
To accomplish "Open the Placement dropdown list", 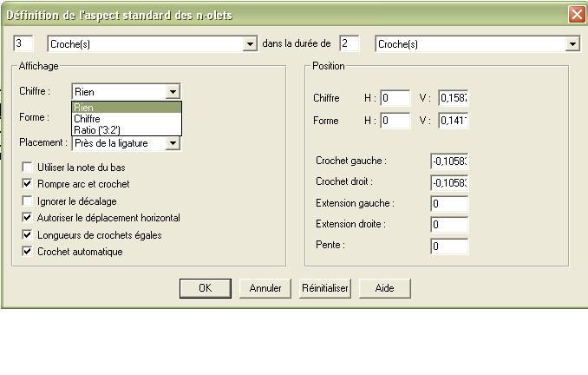I will click(x=173, y=143).
